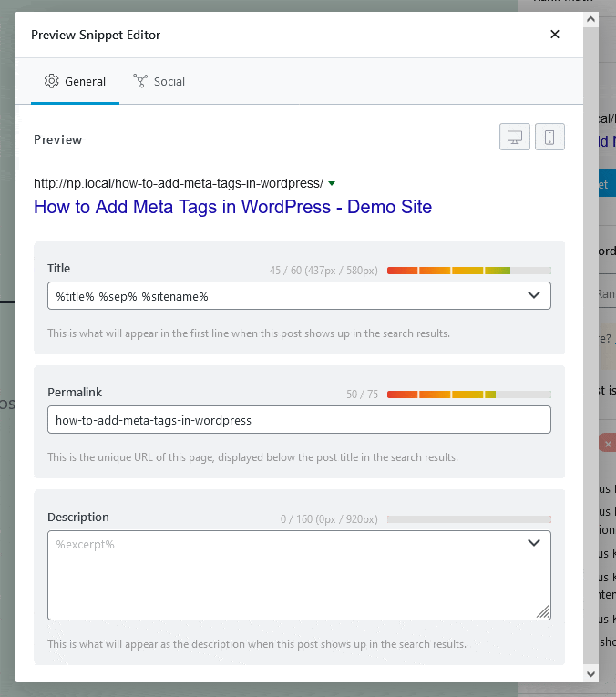The image size is (616, 697).
Task: Click the help text about description in search results
Action: pyautogui.click(x=257, y=643)
